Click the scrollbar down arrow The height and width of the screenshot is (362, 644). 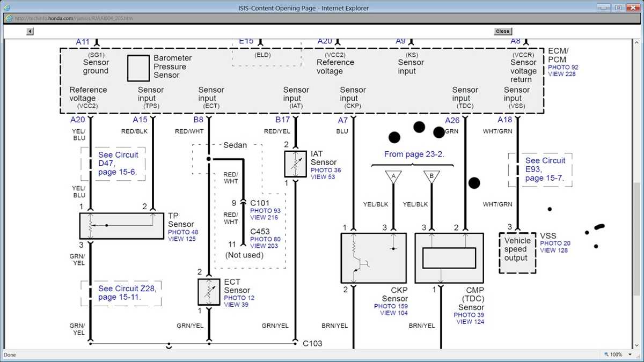[638, 345]
